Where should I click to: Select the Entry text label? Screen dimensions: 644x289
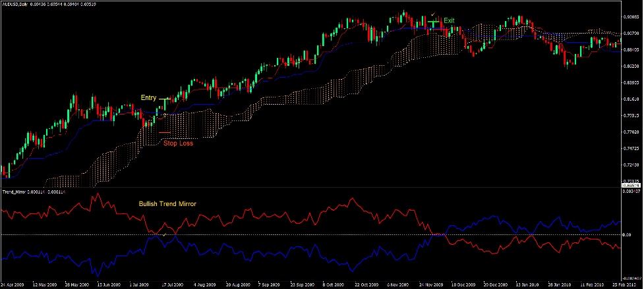148,97
